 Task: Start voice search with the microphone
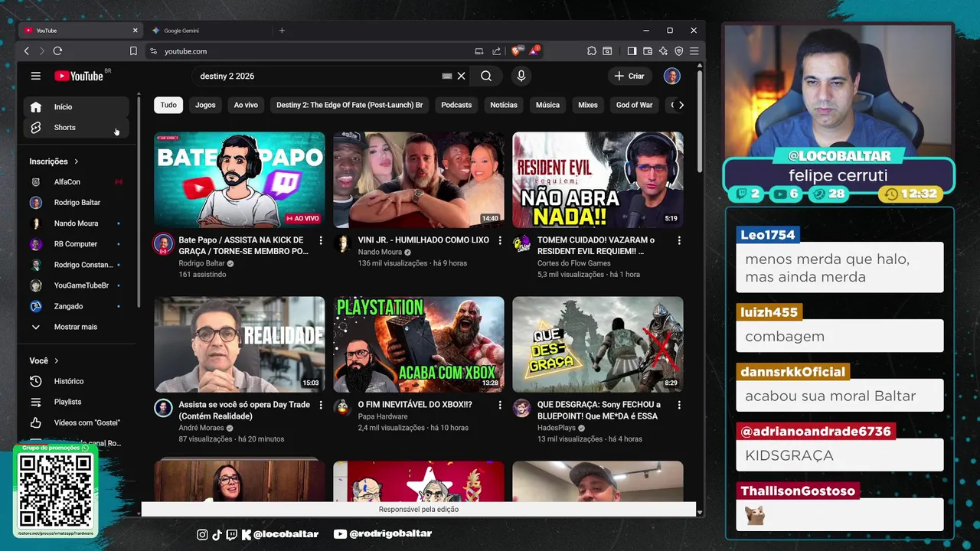point(521,76)
